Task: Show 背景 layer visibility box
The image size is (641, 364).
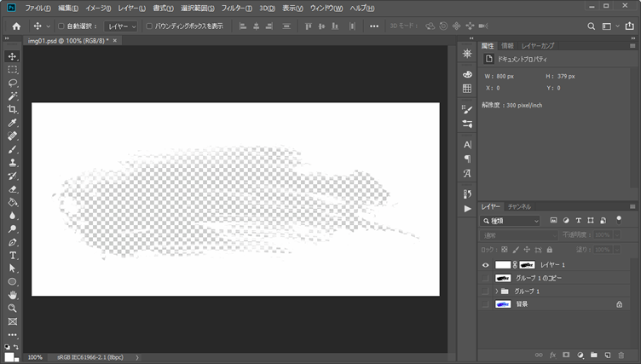Action: click(485, 304)
